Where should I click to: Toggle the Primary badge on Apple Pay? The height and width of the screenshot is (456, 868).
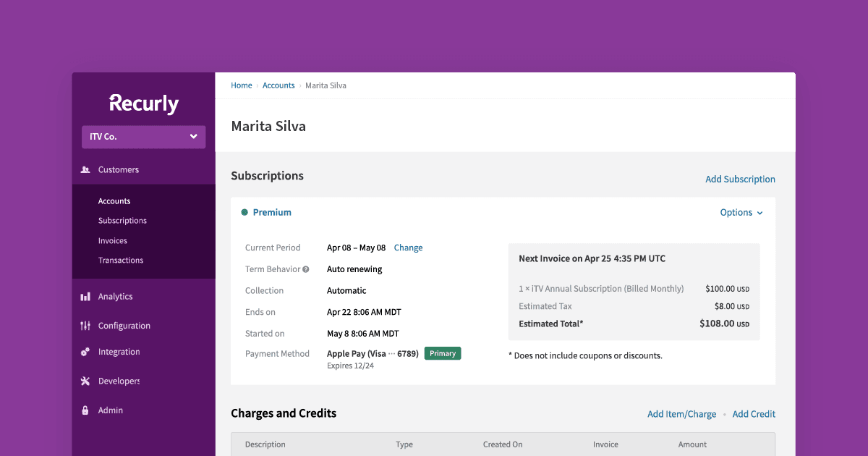click(442, 353)
